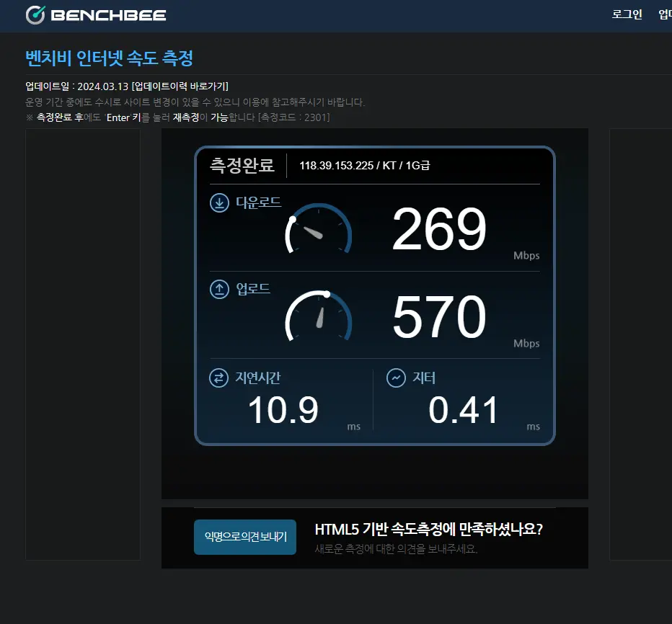This screenshot has width=672, height=624.
Task: Click the 0.41 ms jitter value
Action: coord(464,410)
